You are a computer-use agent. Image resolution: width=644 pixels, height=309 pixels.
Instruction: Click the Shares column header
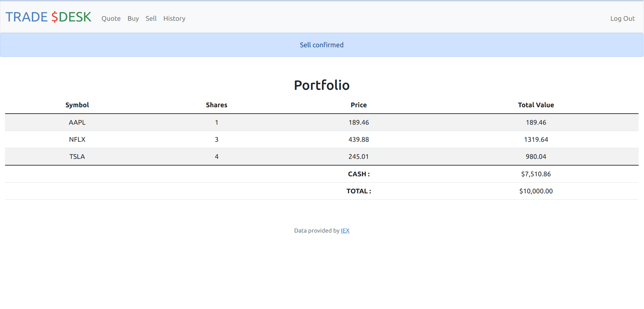217,105
